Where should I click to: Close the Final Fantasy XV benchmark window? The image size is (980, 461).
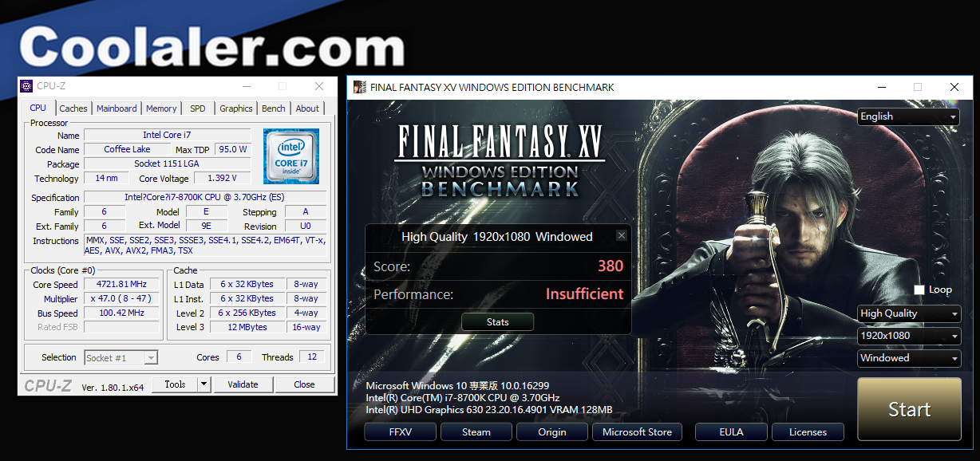coord(954,87)
